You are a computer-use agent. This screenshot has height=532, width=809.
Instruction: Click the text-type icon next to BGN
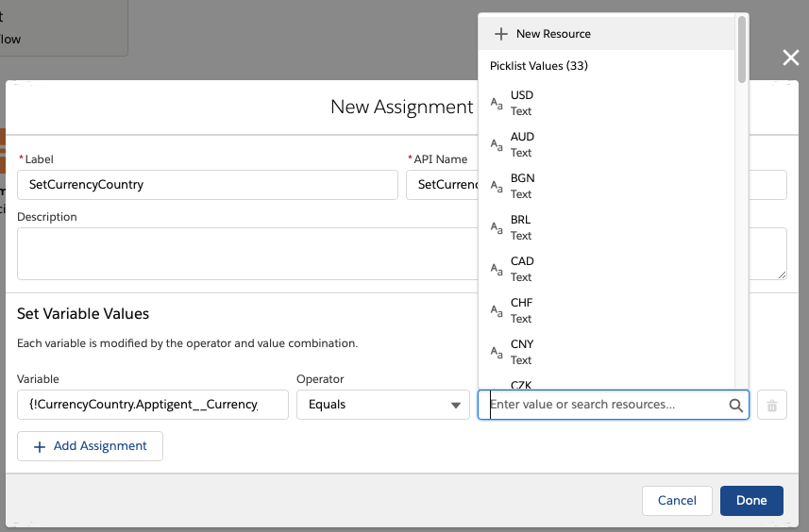pyautogui.click(x=497, y=186)
